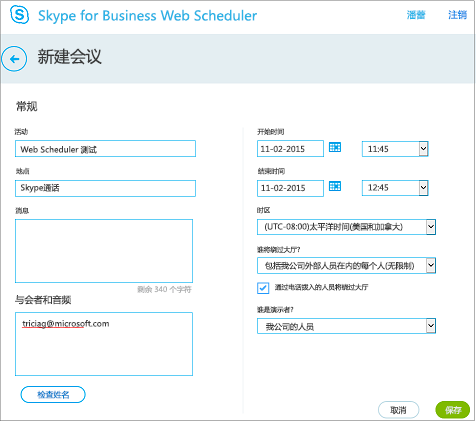Click the 常规 section heading

coord(27,107)
